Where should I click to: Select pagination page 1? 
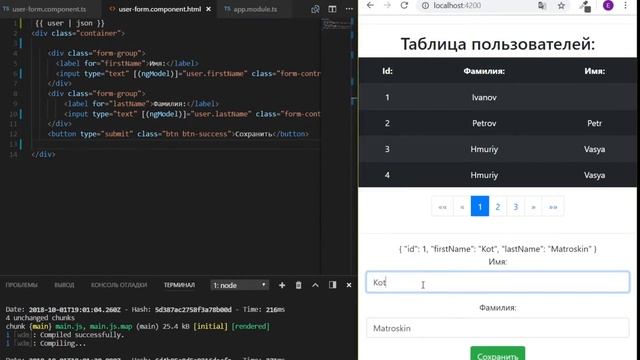[480, 207]
